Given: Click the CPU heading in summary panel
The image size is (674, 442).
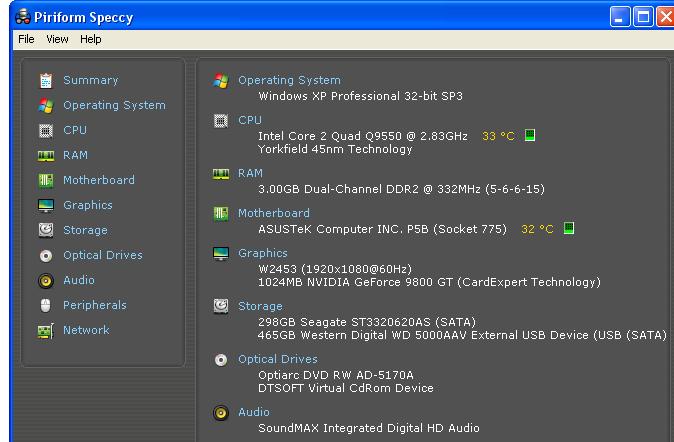Looking at the screenshot, I should coord(250,120).
